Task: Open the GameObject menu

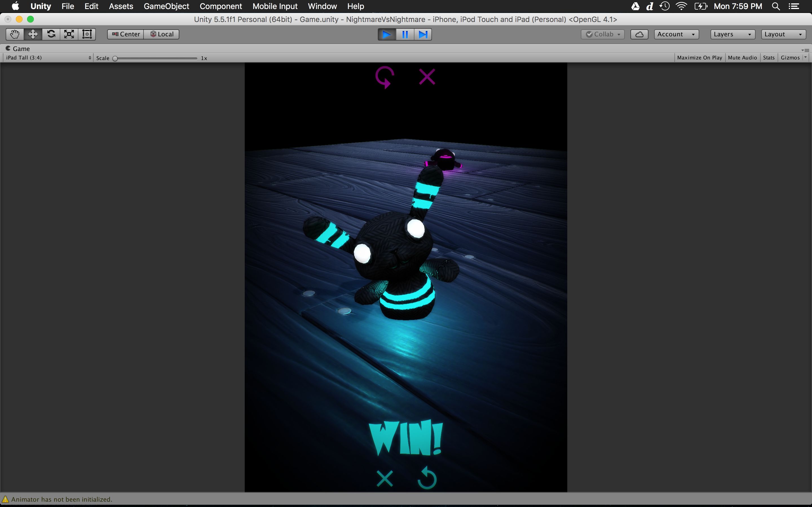Action: point(166,6)
